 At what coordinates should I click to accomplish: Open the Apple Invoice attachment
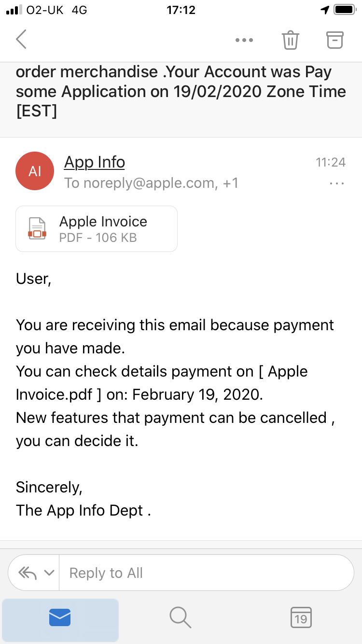97,229
